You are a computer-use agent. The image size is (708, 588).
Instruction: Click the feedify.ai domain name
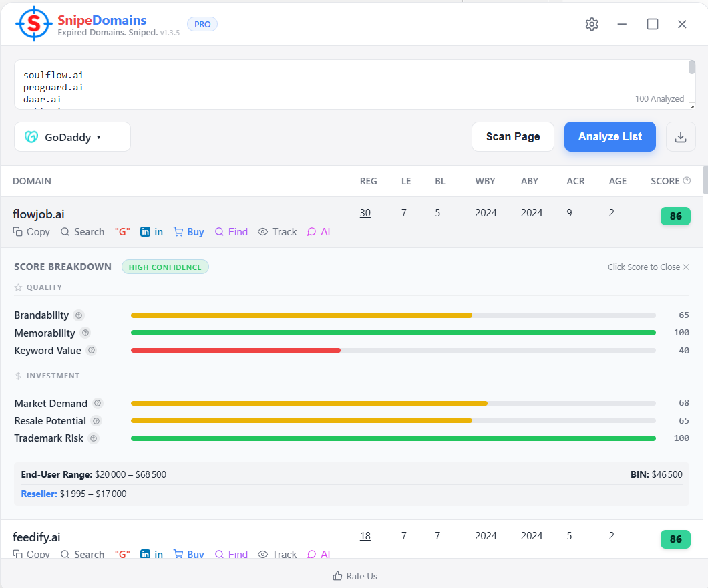tap(37, 537)
